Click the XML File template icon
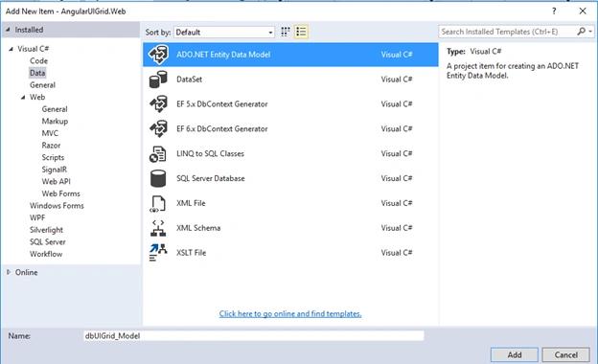Screen dimensions: 598x364 (x=157, y=203)
